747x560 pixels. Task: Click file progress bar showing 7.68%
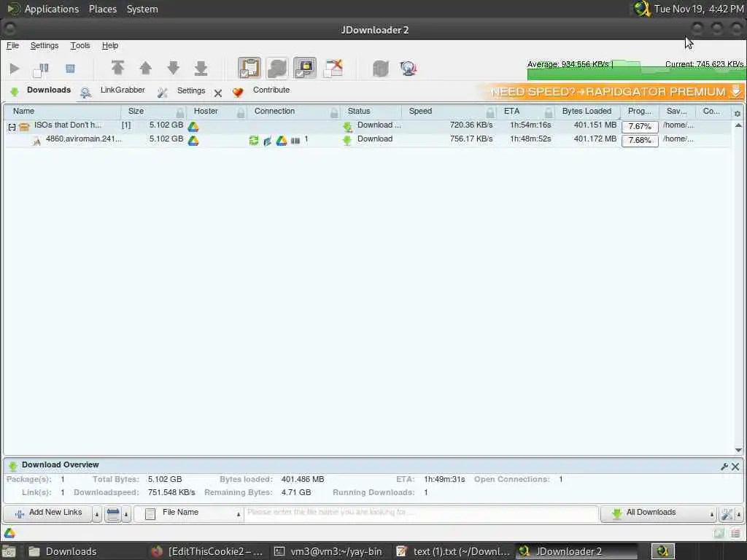coord(640,141)
